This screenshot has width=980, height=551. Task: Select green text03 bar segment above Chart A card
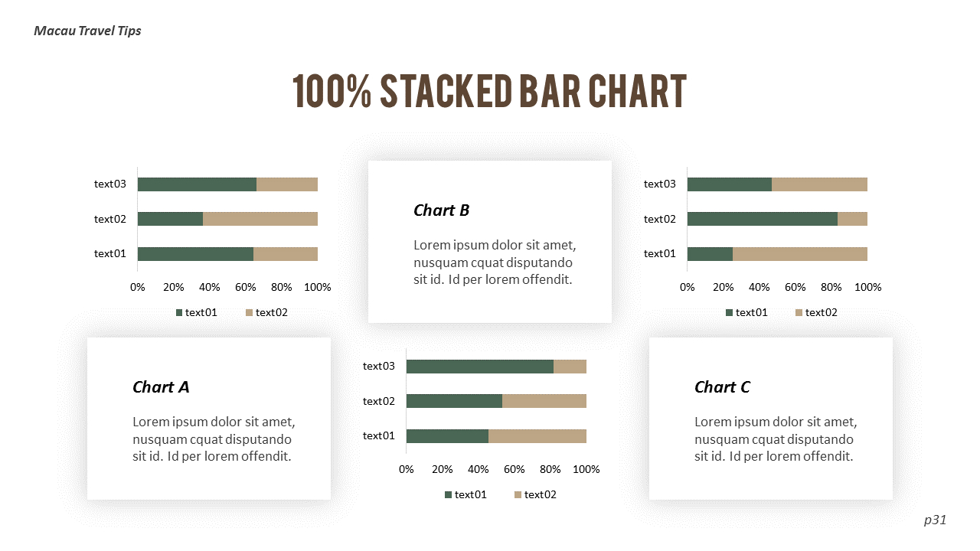197,184
